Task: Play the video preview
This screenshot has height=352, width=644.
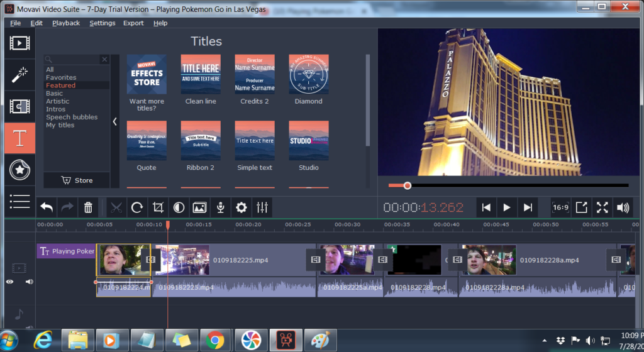Action: click(x=507, y=207)
